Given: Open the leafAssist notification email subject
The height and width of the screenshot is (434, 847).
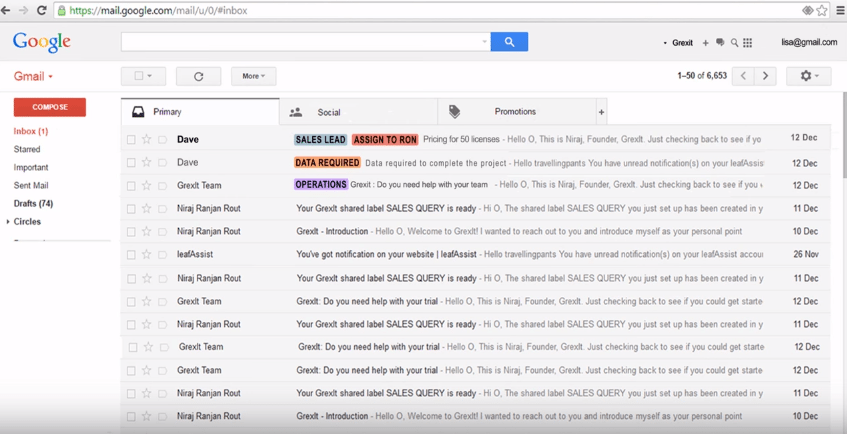Looking at the screenshot, I should 388,254.
